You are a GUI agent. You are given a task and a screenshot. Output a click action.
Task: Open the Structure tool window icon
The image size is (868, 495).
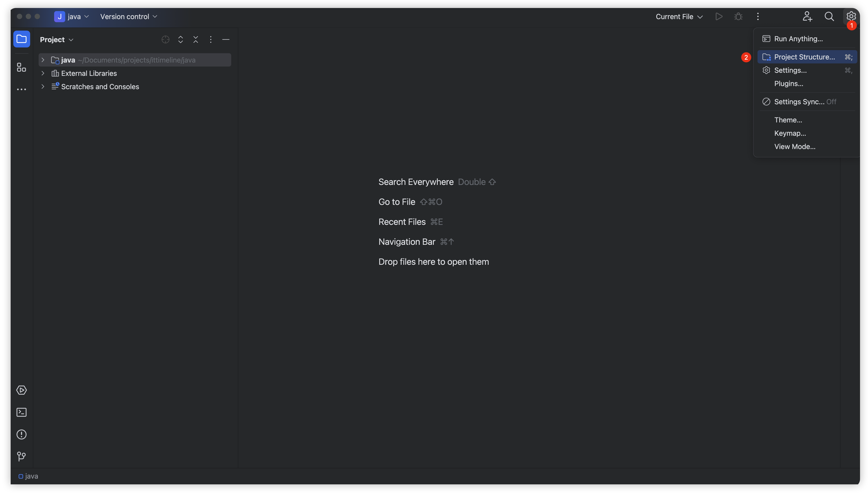click(x=22, y=67)
